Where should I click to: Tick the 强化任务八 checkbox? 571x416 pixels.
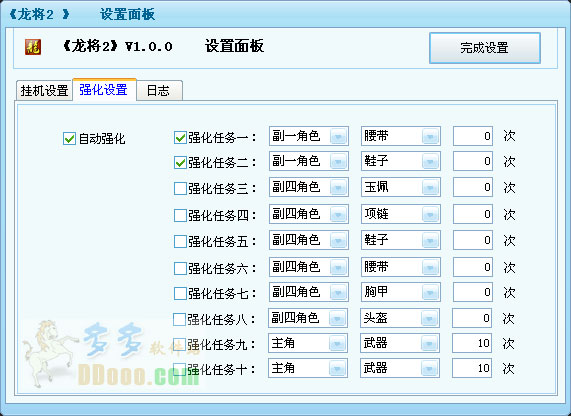179,319
